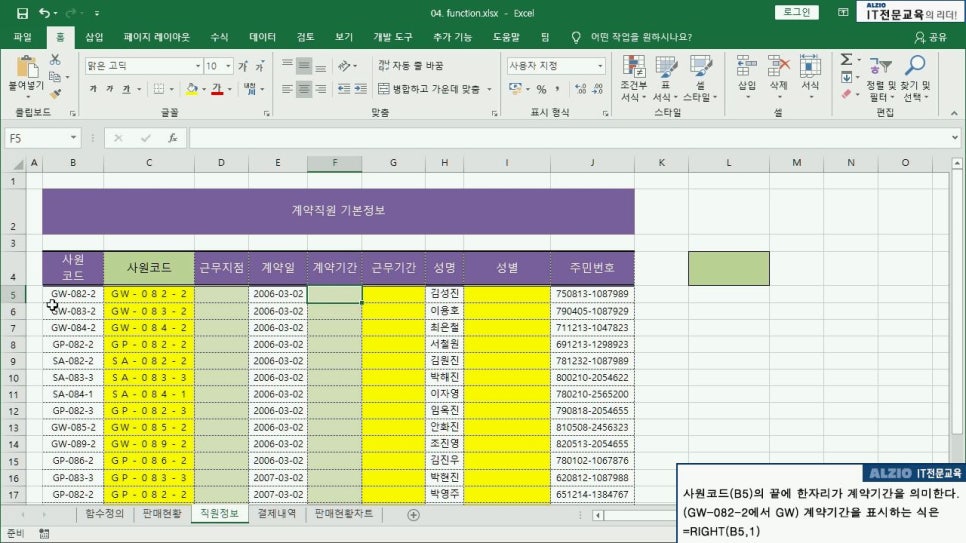The height and width of the screenshot is (543, 966).
Task: Align text right
Action: click(x=320, y=89)
